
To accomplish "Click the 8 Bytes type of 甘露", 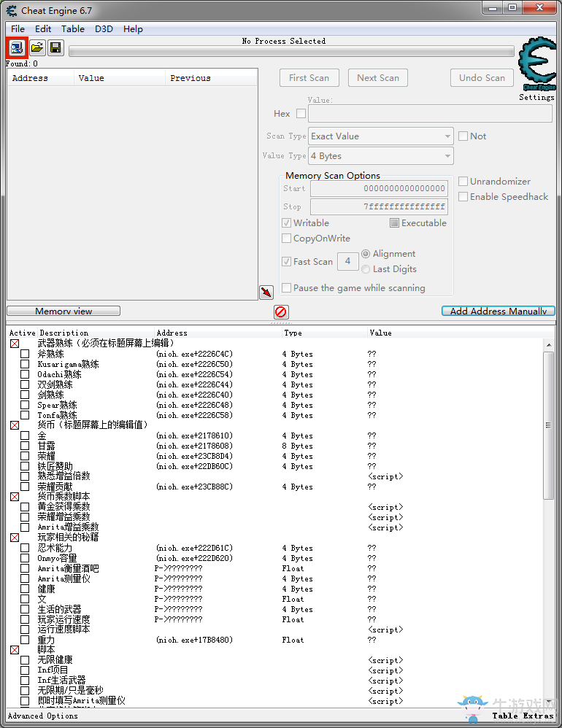I will click(x=297, y=446).
